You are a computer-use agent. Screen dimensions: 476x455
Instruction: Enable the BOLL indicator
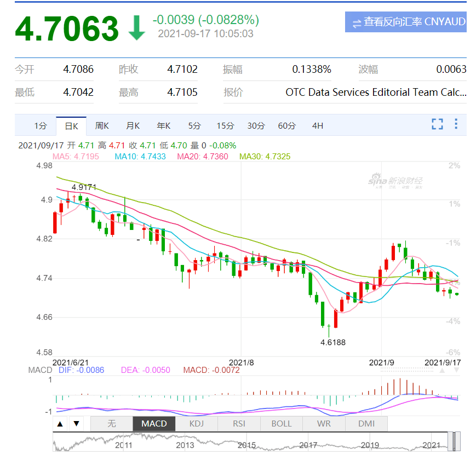pyautogui.click(x=282, y=423)
